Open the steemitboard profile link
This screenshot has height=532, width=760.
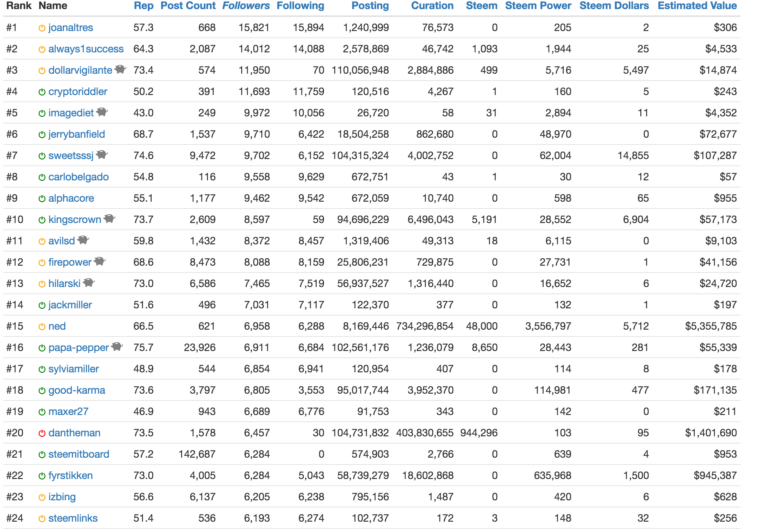click(79, 454)
